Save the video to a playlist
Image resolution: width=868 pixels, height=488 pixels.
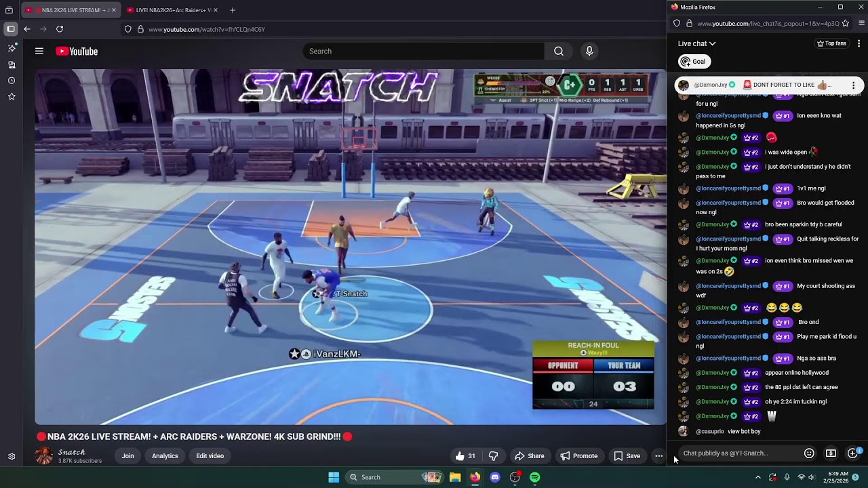pyautogui.click(x=627, y=456)
